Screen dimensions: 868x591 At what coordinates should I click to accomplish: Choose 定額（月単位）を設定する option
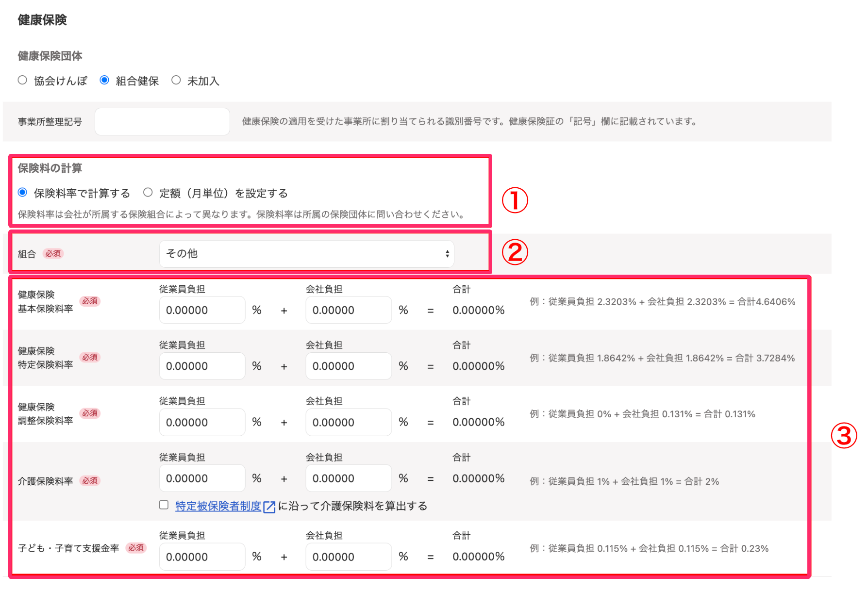[x=148, y=193]
